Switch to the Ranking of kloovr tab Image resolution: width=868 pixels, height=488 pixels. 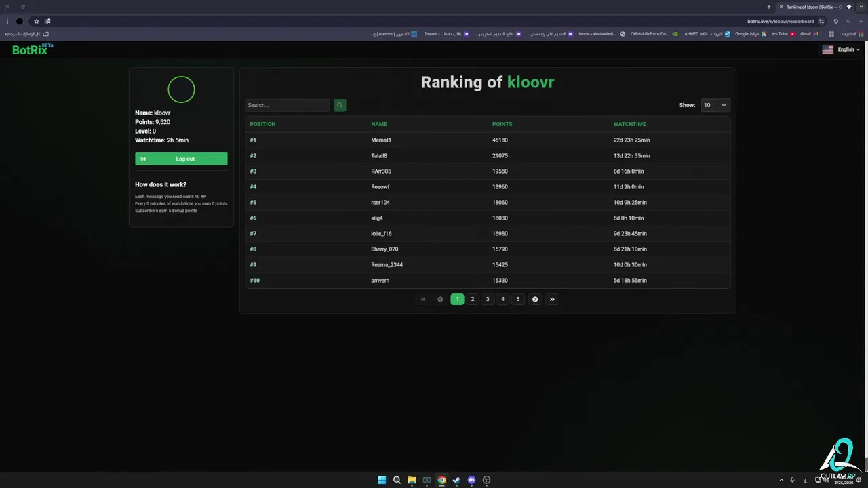(x=814, y=7)
